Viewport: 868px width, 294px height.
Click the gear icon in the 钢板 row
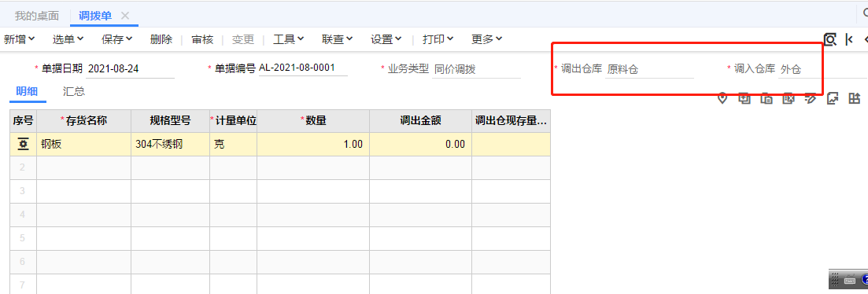[24, 144]
